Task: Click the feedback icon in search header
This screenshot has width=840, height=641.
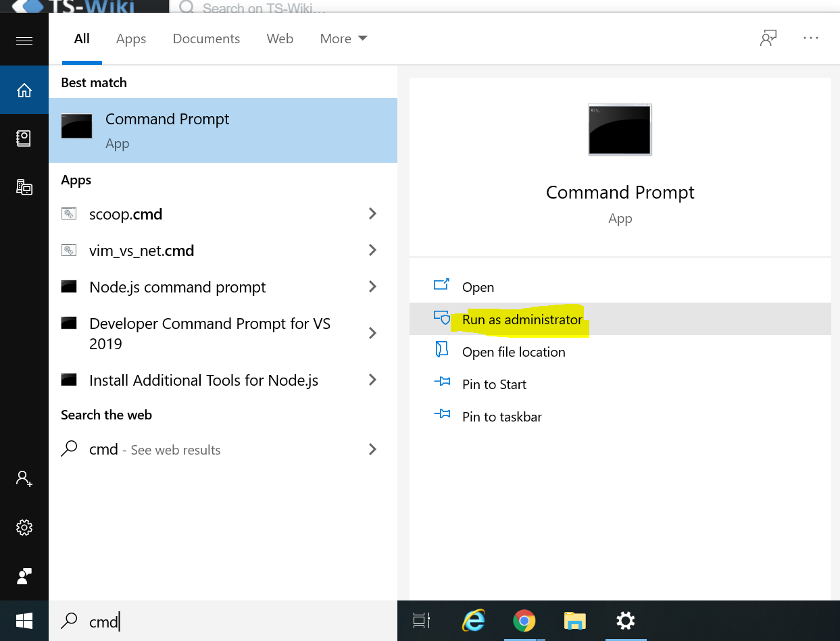Action: [768, 39]
